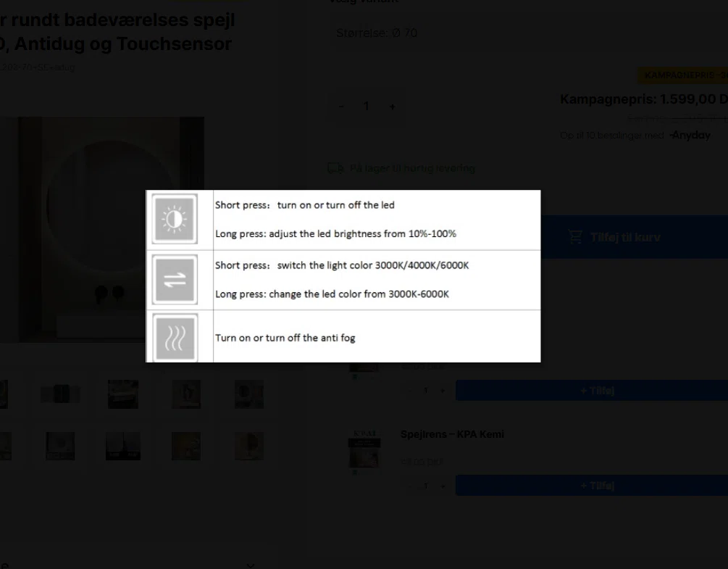Click the Spejlrens KPA Kemi product image
728x569 pixels.
pos(364,451)
